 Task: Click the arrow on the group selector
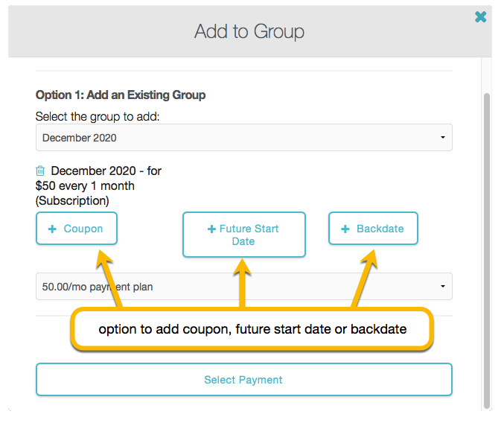pyautogui.click(x=443, y=138)
